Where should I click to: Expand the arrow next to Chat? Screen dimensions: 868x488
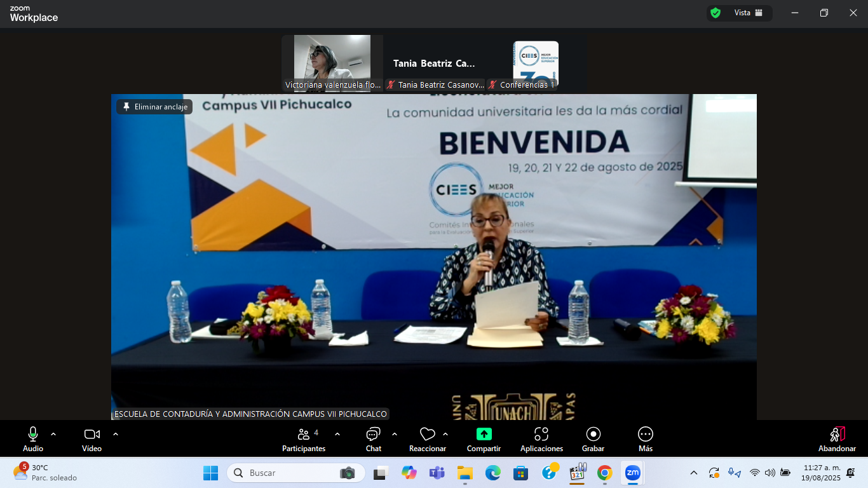pos(395,434)
